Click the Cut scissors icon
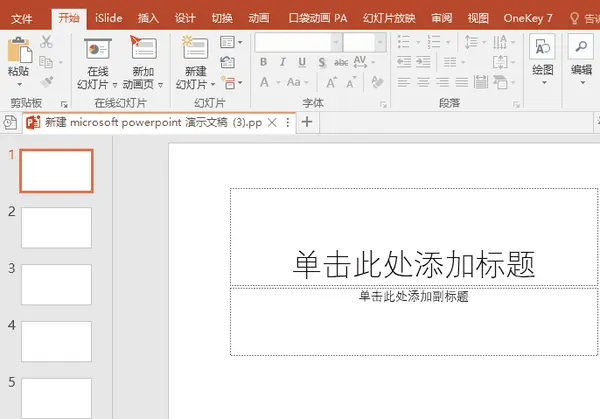 (x=46, y=42)
